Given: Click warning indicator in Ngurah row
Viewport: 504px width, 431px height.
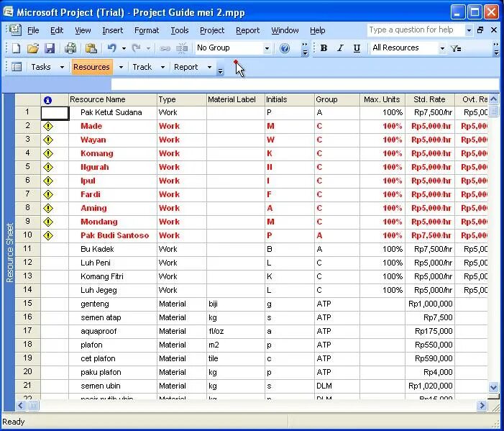Looking at the screenshot, I should [x=48, y=167].
